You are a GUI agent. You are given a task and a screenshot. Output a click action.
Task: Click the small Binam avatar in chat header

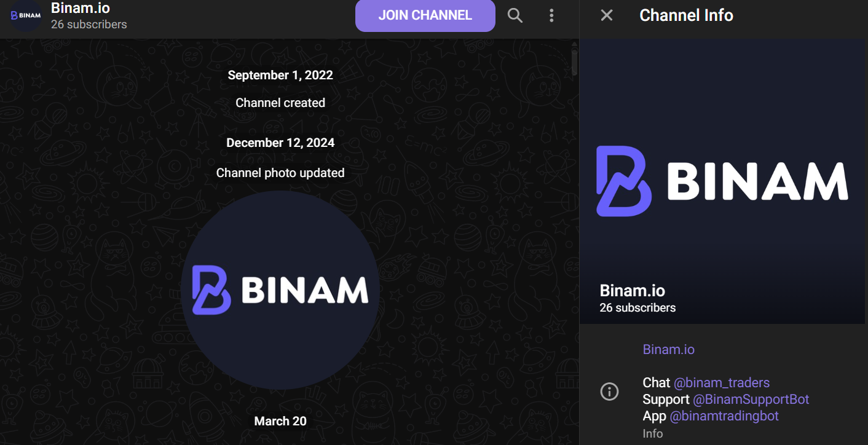click(x=26, y=15)
